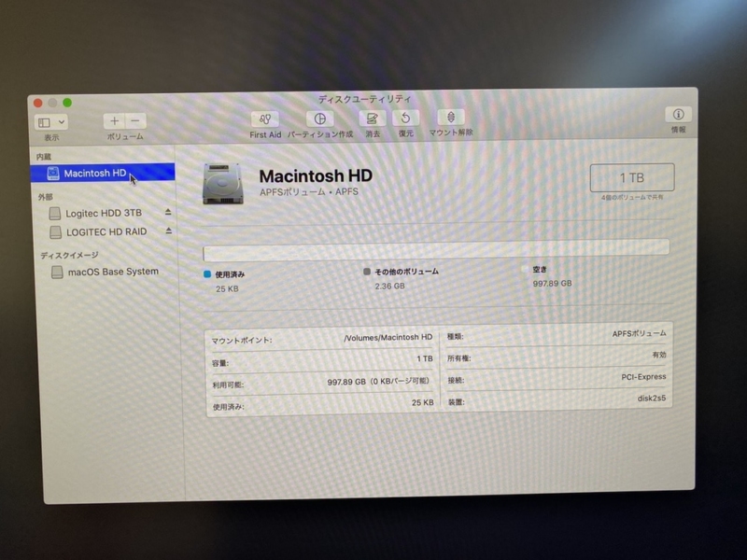The width and height of the screenshot is (747, 560).
Task: Click the 'disk2s5' device value
Action: [651, 399]
